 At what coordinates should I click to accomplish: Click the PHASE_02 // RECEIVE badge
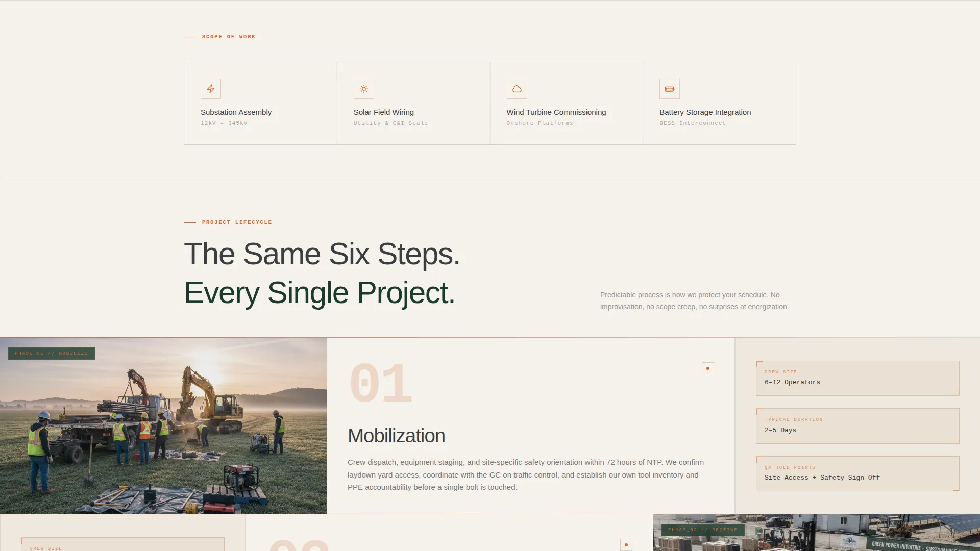pos(703,530)
